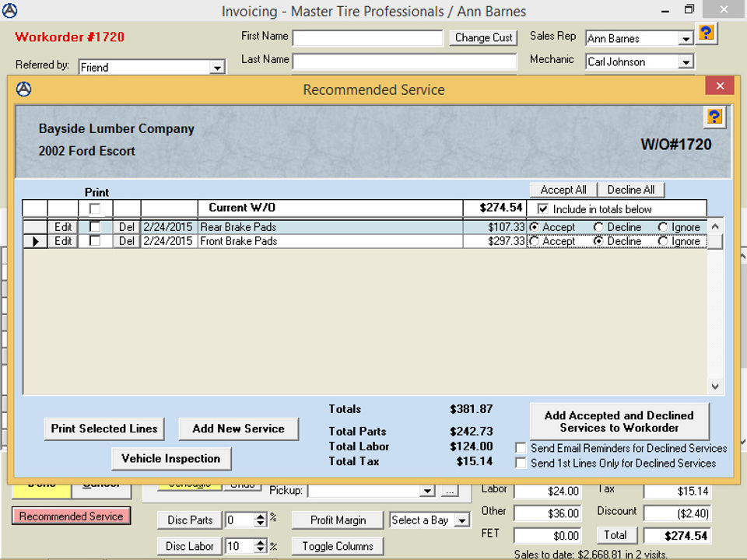
Task: Select row marker arrow for Front Brake Pads
Action: [35, 241]
